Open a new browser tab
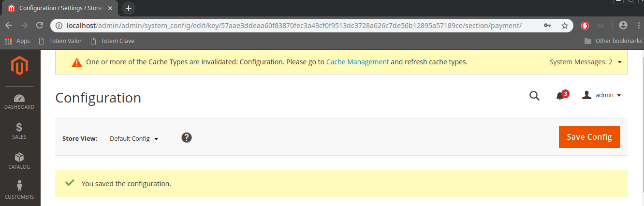 tap(129, 8)
